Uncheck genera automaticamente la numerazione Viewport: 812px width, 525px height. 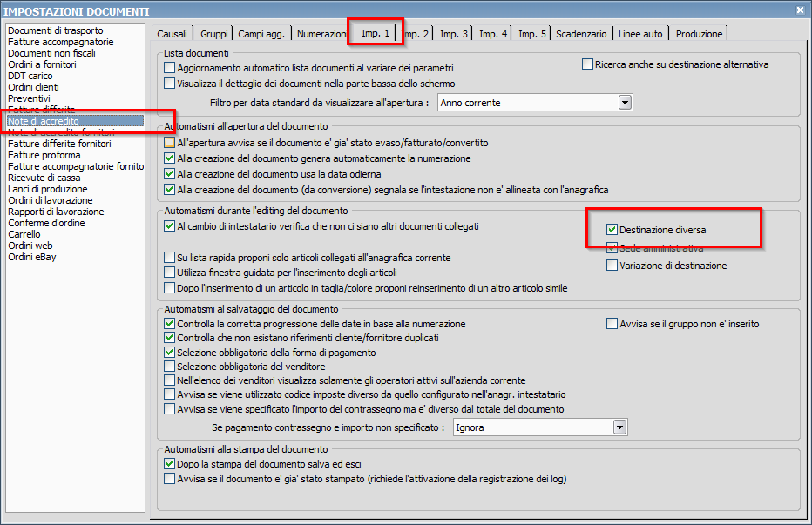click(169, 158)
